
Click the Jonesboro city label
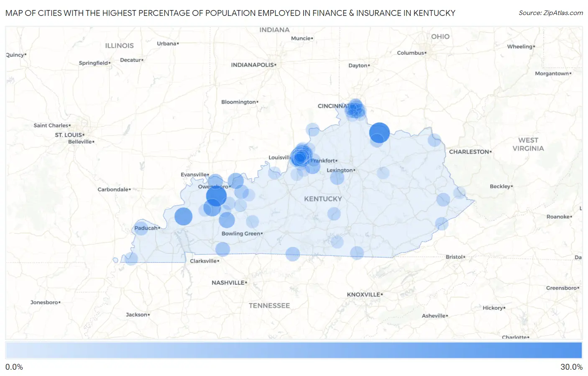[45, 302]
